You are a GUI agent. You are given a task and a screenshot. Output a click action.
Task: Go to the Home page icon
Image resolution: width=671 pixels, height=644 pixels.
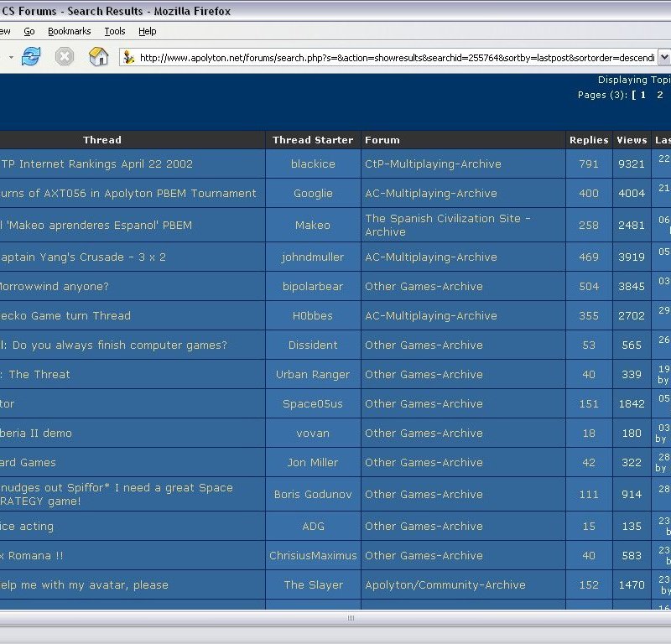99,57
